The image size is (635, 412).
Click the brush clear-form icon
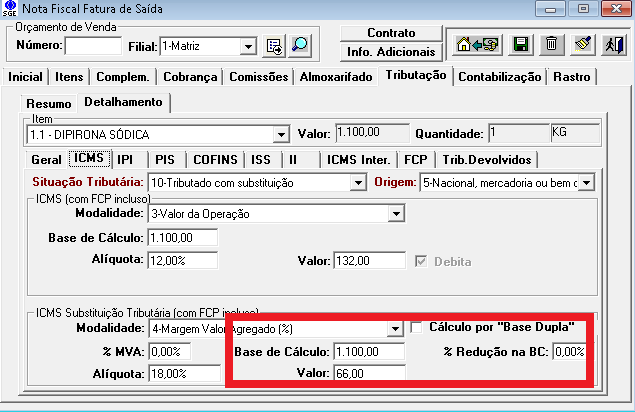[x=584, y=44]
